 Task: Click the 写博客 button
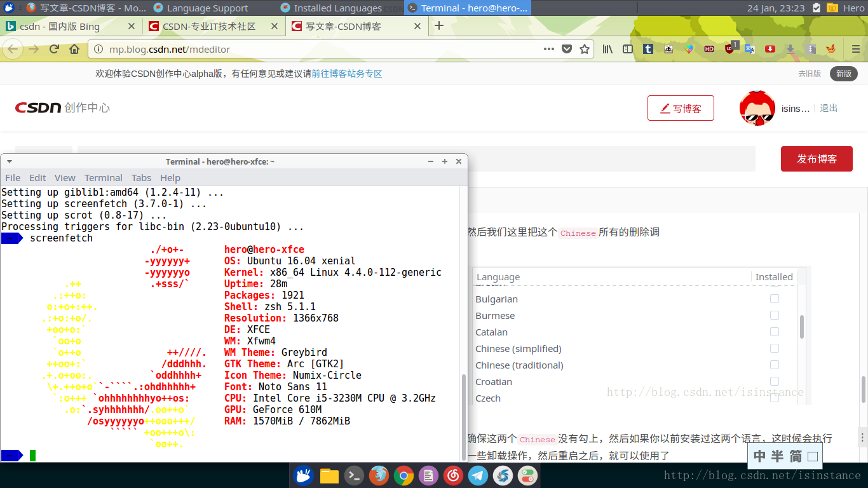[681, 108]
